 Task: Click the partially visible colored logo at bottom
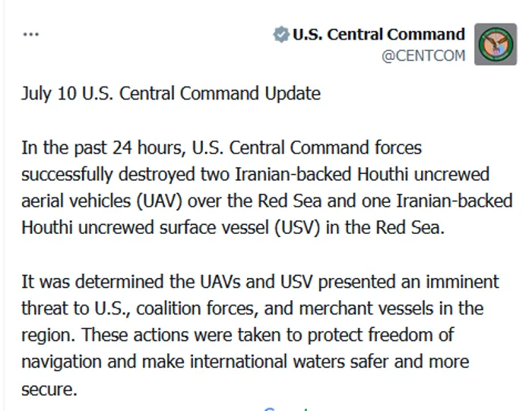(x=287, y=408)
